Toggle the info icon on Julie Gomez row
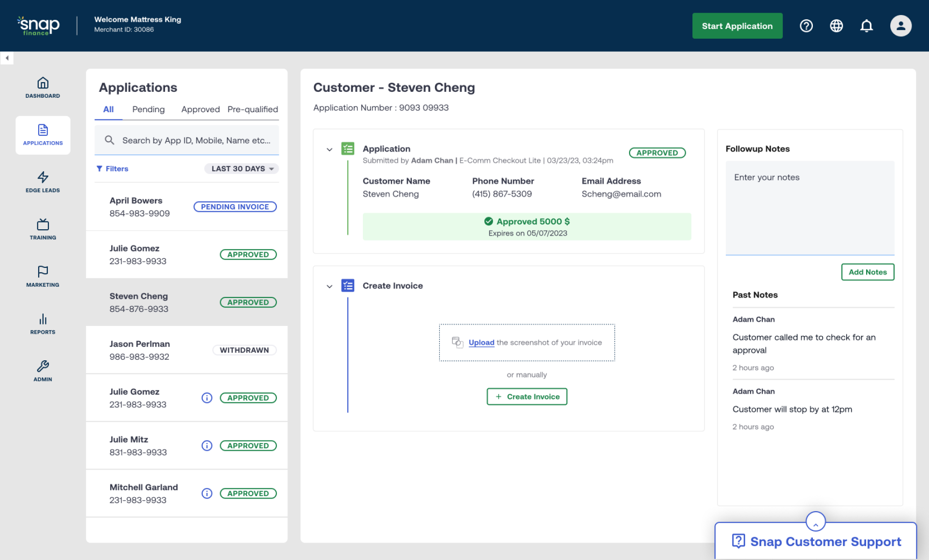Image resolution: width=929 pixels, height=560 pixels. click(207, 398)
